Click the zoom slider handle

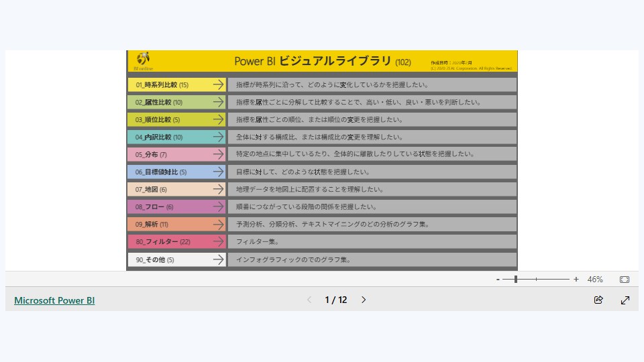[515, 280]
